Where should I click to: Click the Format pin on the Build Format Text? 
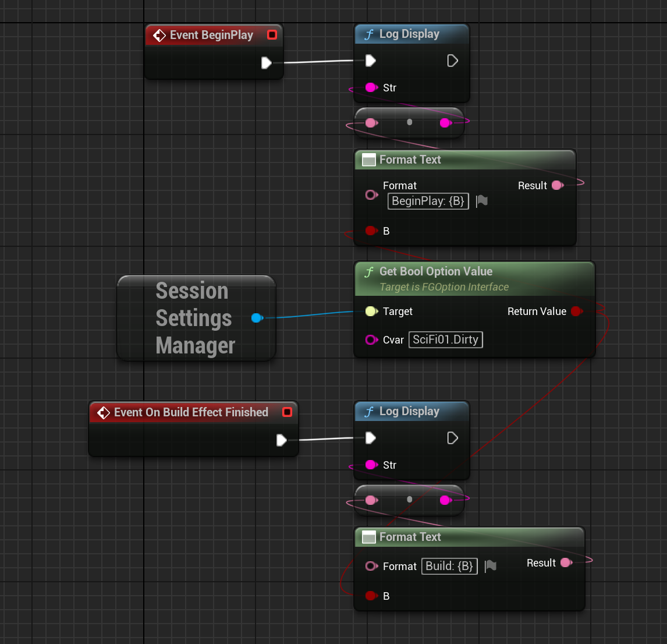(x=371, y=566)
